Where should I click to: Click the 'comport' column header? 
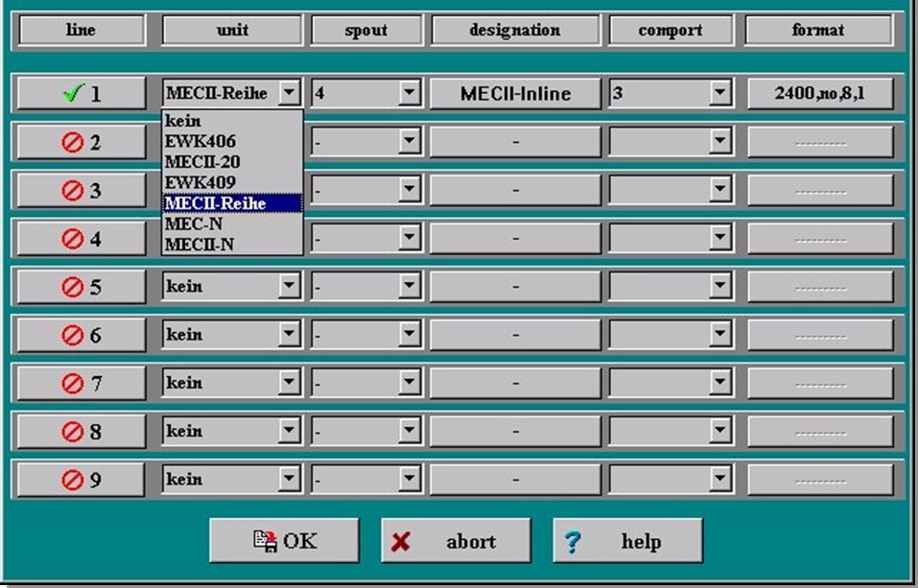pyautogui.click(x=671, y=30)
